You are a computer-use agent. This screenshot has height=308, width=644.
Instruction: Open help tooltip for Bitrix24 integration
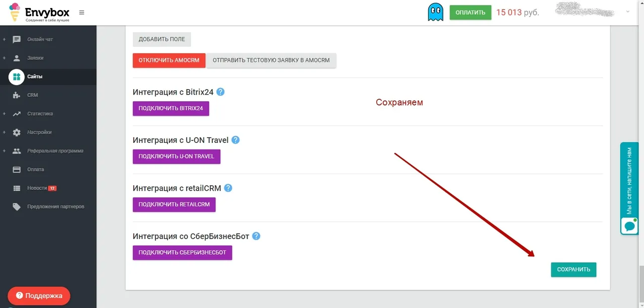pyautogui.click(x=220, y=92)
